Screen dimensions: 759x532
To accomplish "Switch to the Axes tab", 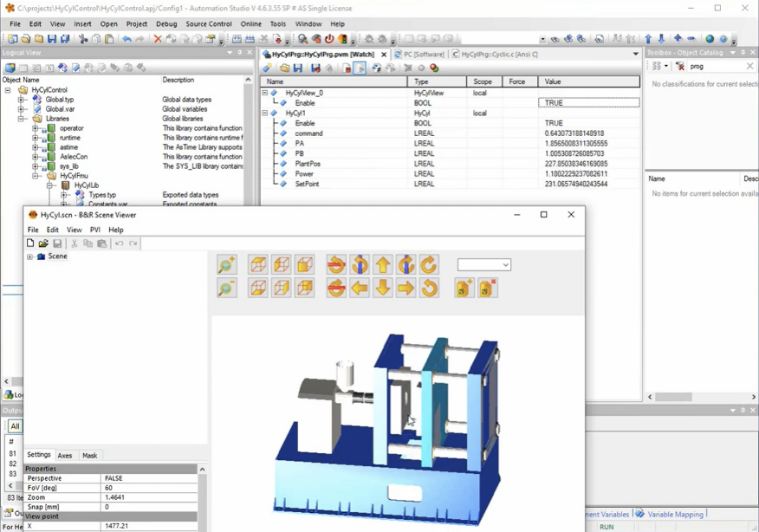I will click(x=65, y=454).
